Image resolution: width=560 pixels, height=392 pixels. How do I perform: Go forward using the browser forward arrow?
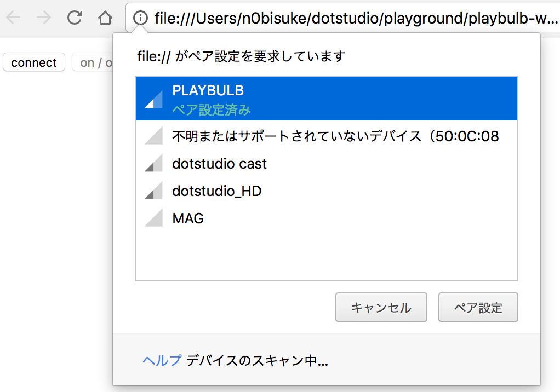point(44,17)
